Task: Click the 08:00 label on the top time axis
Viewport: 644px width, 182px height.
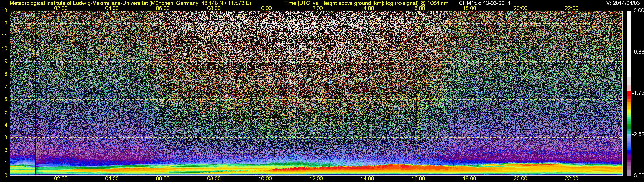Action: coord(214,8)
